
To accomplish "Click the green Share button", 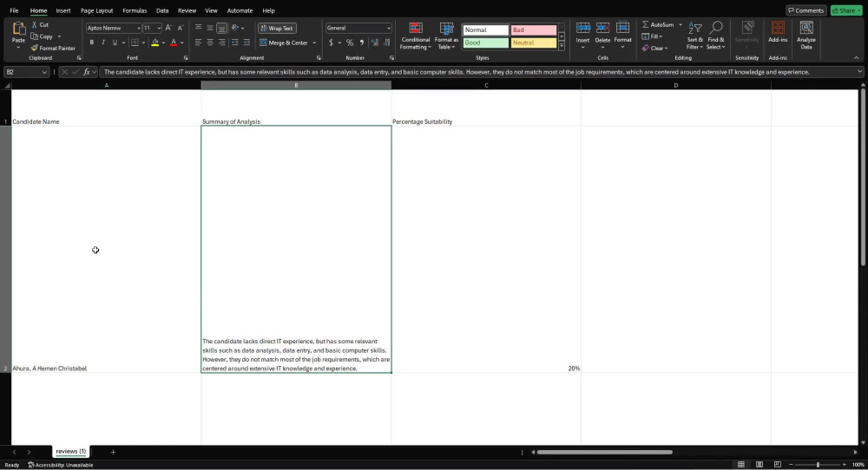I will coord(846,10).
